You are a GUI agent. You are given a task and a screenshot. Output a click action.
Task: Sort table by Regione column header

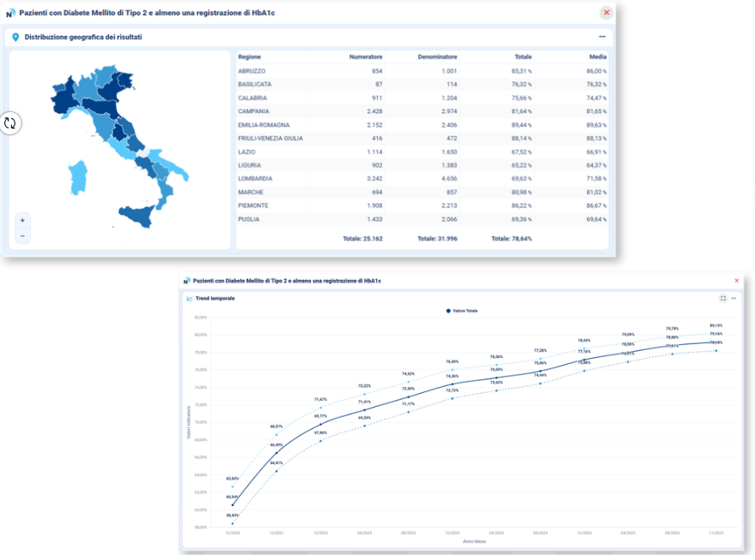[x=249, y=57]
